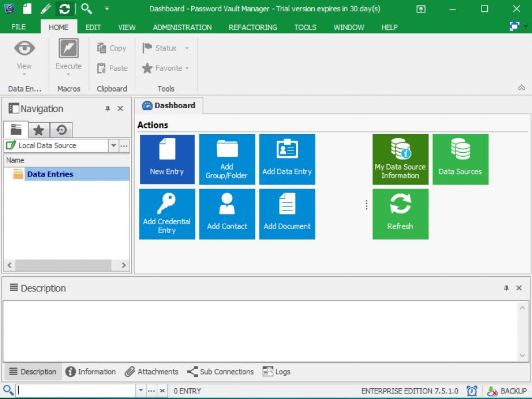
Task: Switch to the Favorites star tab in Navigation
Action: 38,130
